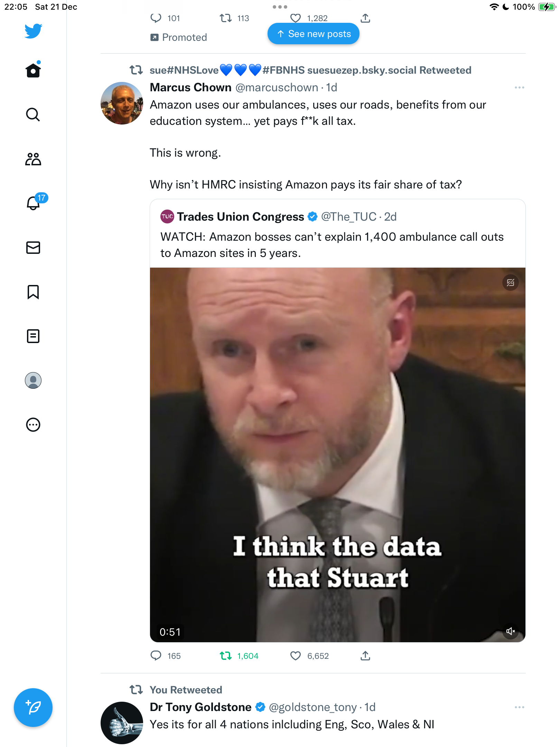The height and width of the screenshot is (747, 560).
Task: Open more options for Dr Tony Goldstone post
Action: coord(519,707)
